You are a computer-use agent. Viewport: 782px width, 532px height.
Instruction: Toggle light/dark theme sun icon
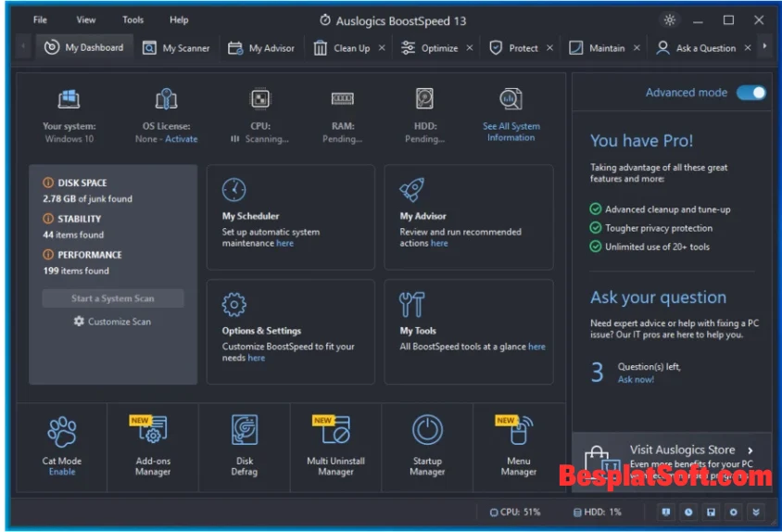tap(669, 20)
